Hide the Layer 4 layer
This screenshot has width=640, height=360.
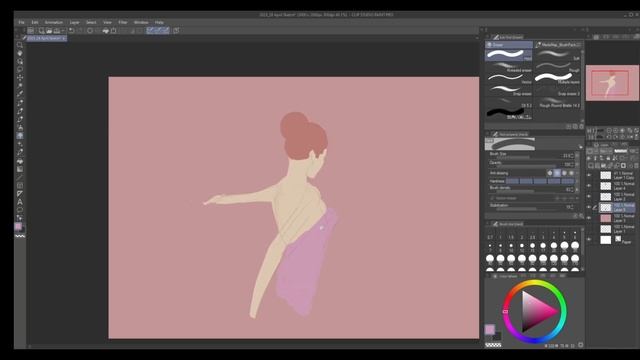pyautogui.click(x=589, y=186)
